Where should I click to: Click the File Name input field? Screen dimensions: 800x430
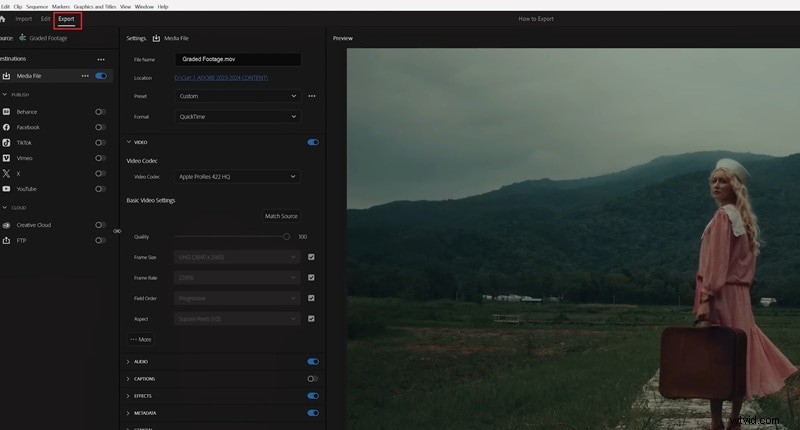coord(238,59)
